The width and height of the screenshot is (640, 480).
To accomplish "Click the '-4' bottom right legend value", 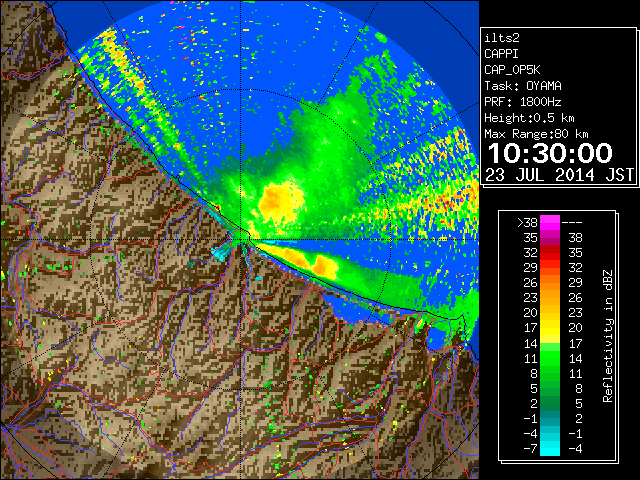I will (x=575, y=449).
